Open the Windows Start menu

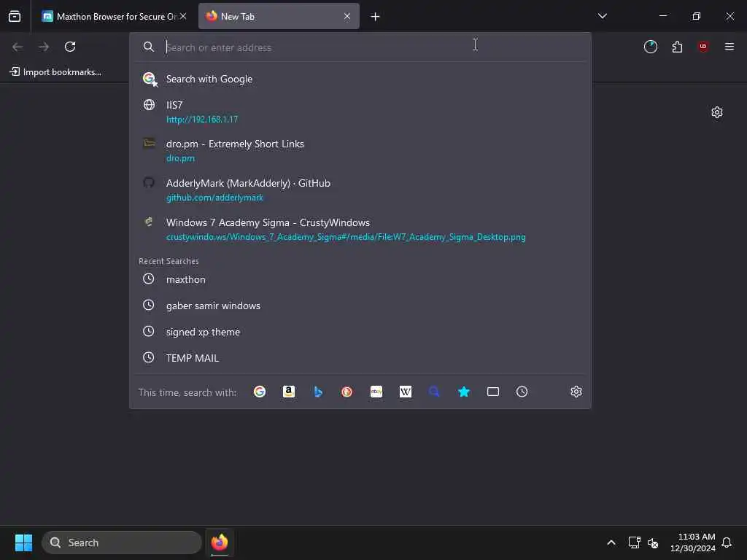23,542
